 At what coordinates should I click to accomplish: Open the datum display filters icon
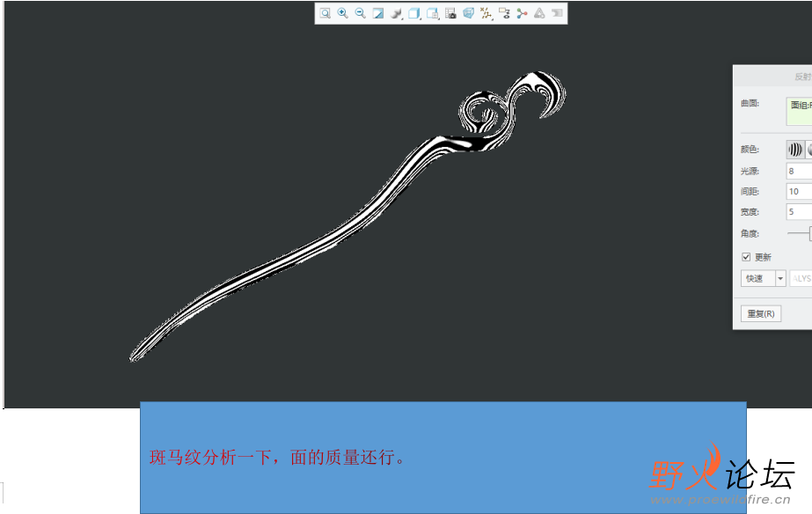(486, 13)
